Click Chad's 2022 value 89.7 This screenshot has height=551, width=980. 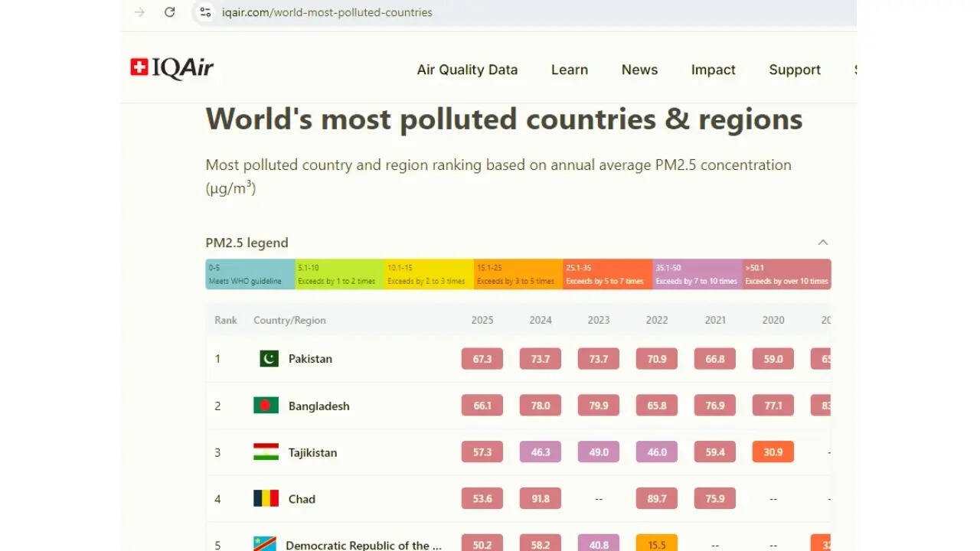point(657,499)
